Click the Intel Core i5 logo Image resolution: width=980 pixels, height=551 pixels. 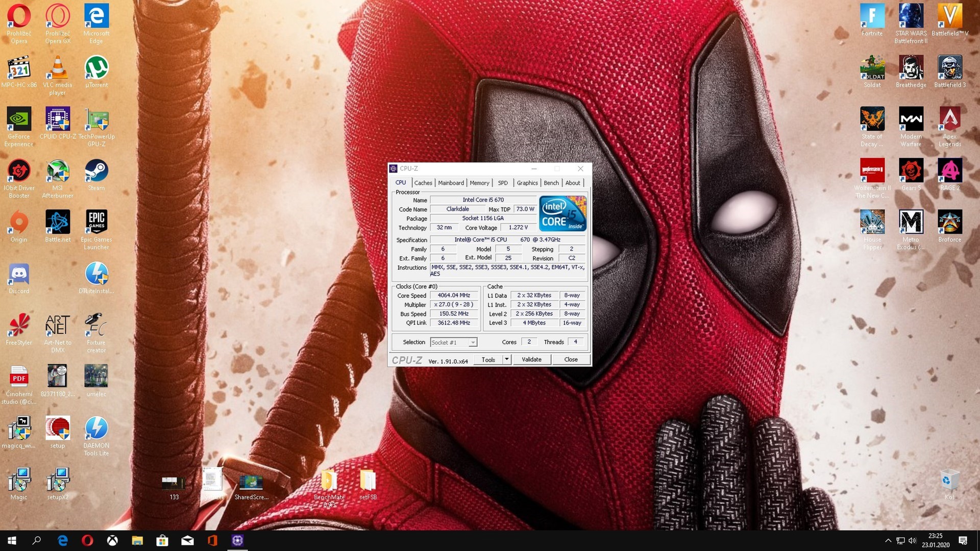[x=563, y=213]
